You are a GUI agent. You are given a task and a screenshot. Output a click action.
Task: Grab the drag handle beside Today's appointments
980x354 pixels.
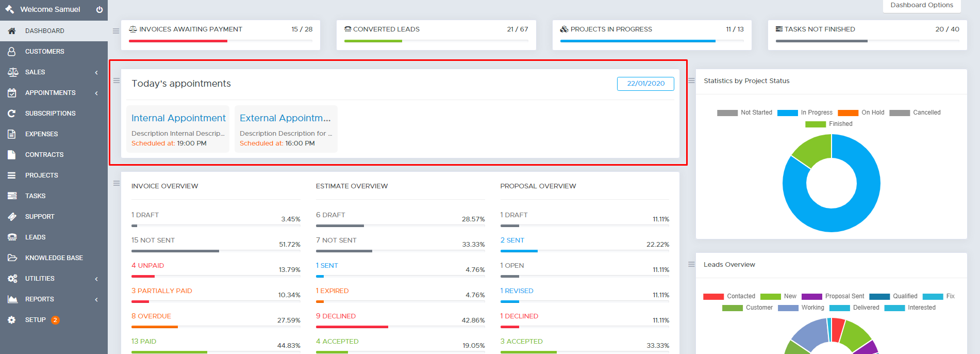[117, 81]
